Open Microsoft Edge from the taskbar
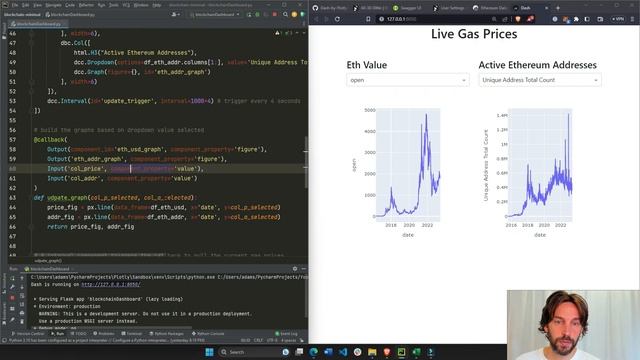Screen dimensions: 640x360 click(x=313, y=352)
